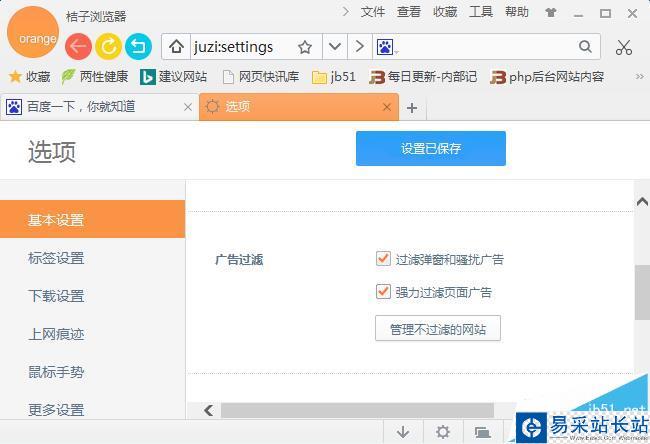Click the horizontal scrollbar thumb
Screen dimensions: 650x444
pos(357,410)
